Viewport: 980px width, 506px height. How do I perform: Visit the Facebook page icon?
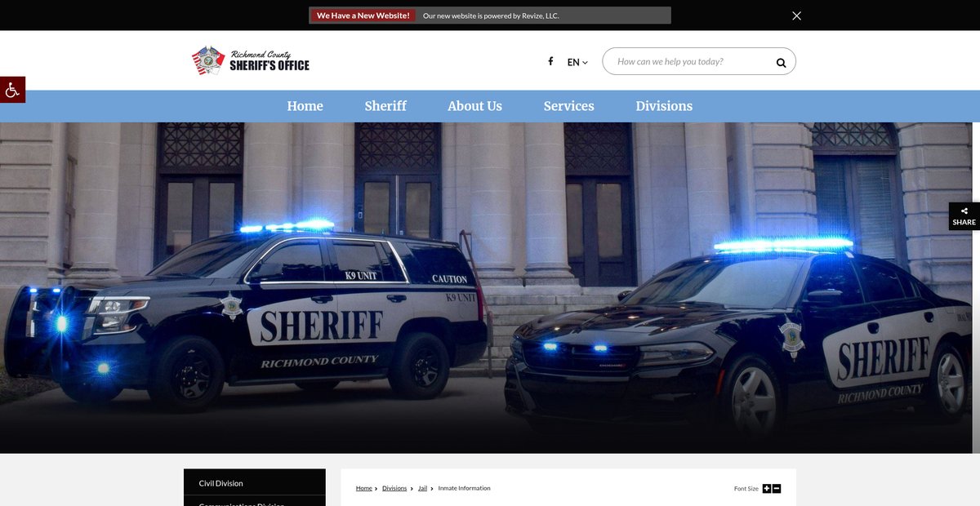[550, 61]
